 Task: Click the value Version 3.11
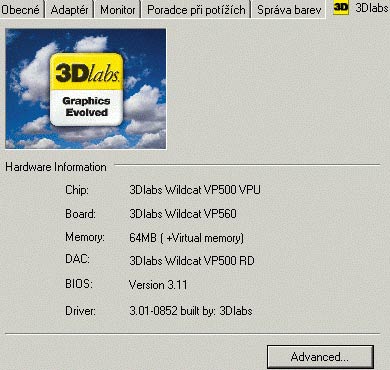158,285
